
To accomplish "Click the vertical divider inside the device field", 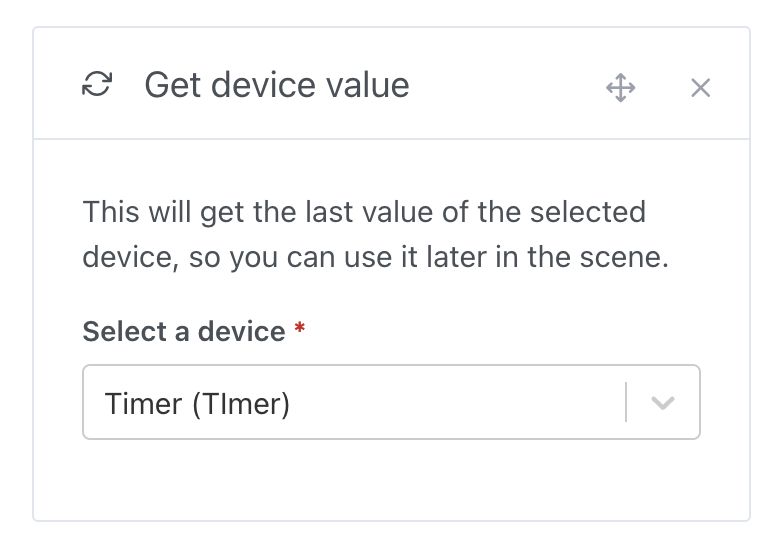I will (x=626, y=403).
